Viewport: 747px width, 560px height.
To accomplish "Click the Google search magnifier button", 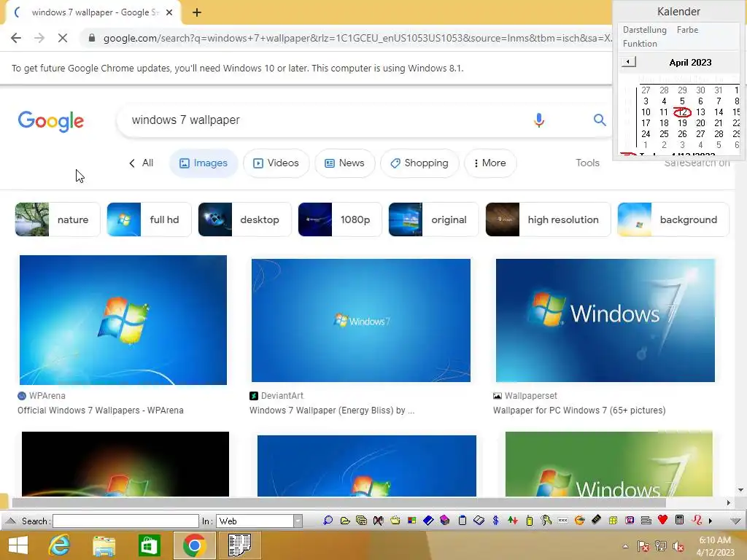I will point(600,120).
